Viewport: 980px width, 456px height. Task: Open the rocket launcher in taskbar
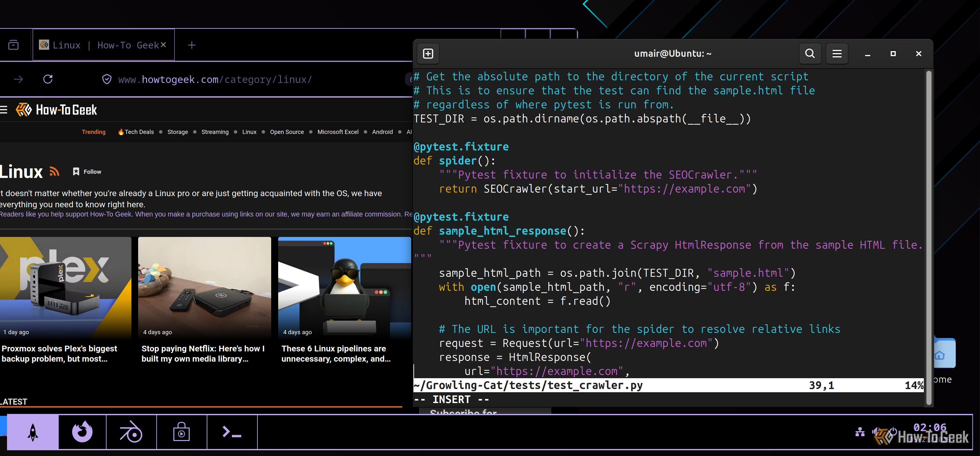click(x=33, y=432)
